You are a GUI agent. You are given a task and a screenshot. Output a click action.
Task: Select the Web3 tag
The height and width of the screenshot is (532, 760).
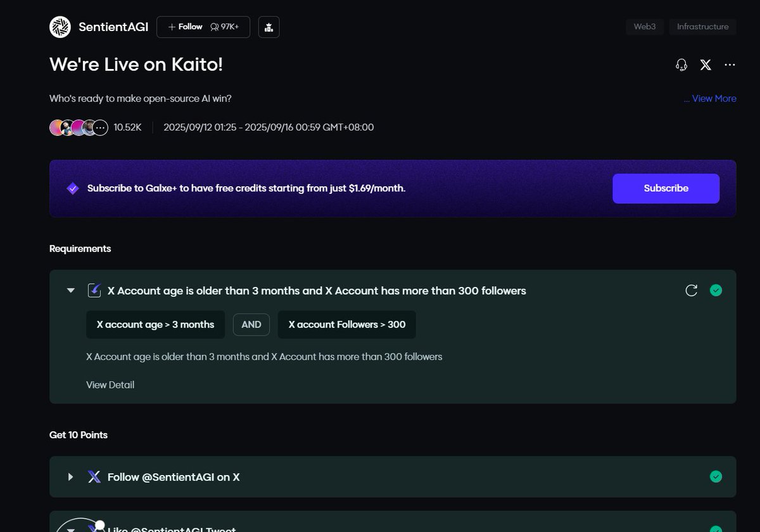point(645,27)
